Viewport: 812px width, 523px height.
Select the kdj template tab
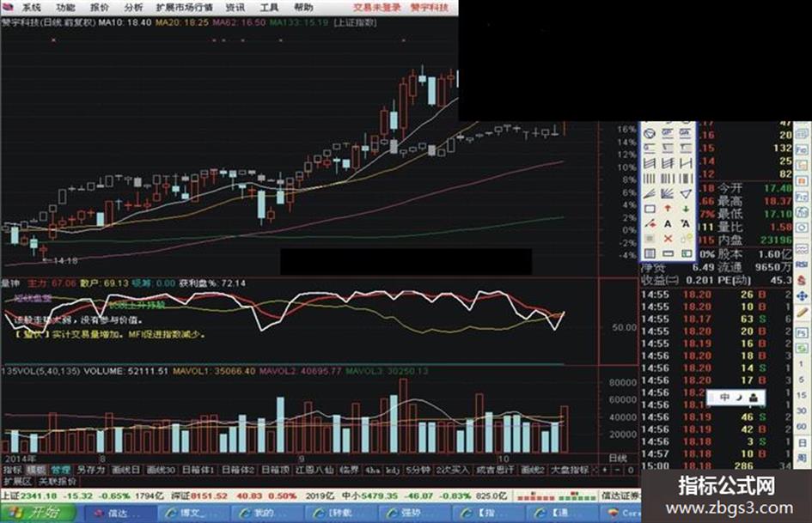(393, 470)
